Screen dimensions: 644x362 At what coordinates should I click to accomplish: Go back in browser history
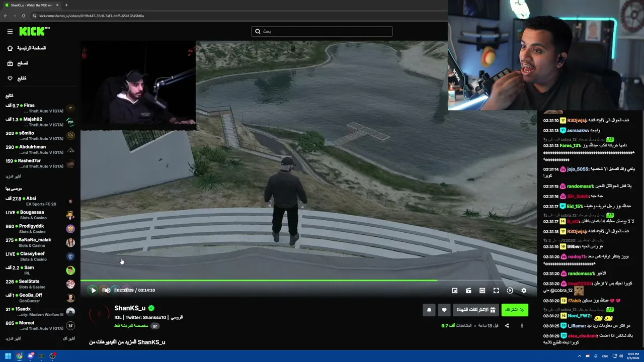coord(6,16)
